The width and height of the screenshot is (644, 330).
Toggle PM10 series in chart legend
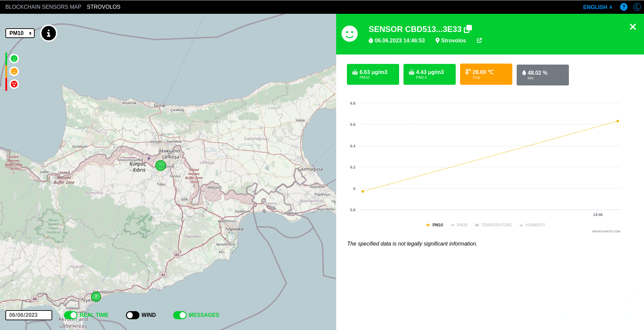(434, 225)
